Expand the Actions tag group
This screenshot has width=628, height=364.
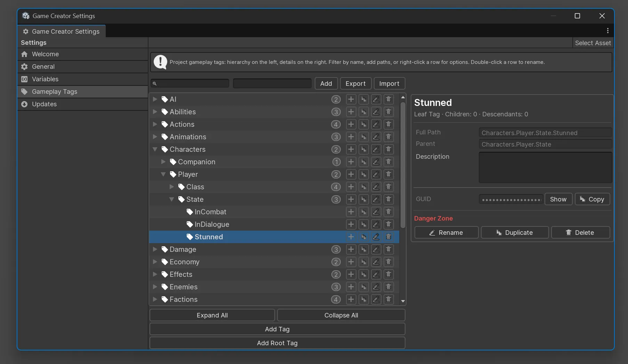155,124
